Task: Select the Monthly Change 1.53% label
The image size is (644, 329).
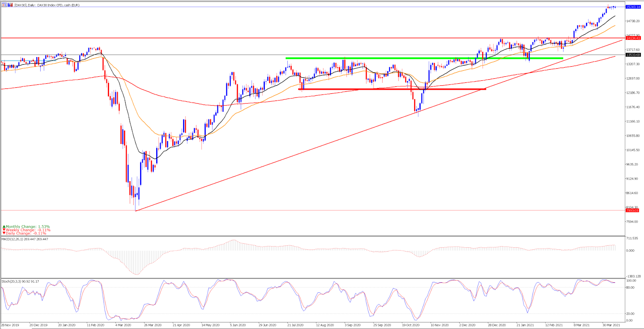Action: click(26, 227)
